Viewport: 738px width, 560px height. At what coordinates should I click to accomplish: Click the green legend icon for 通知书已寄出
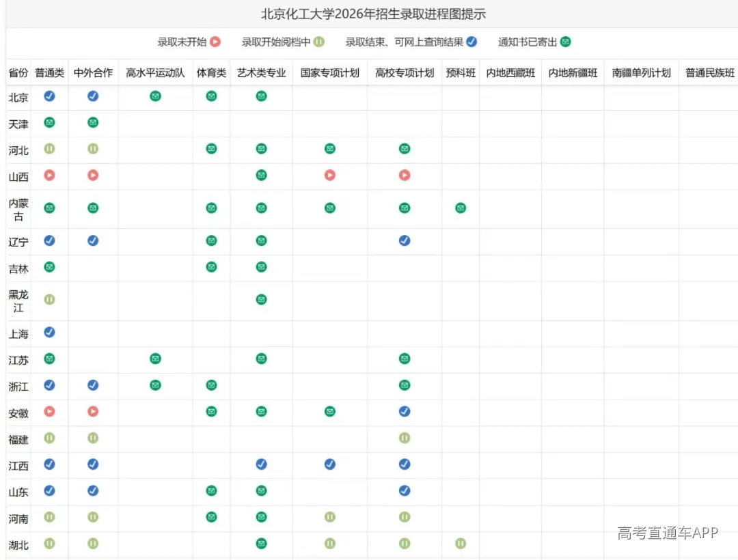coord(566,42)
